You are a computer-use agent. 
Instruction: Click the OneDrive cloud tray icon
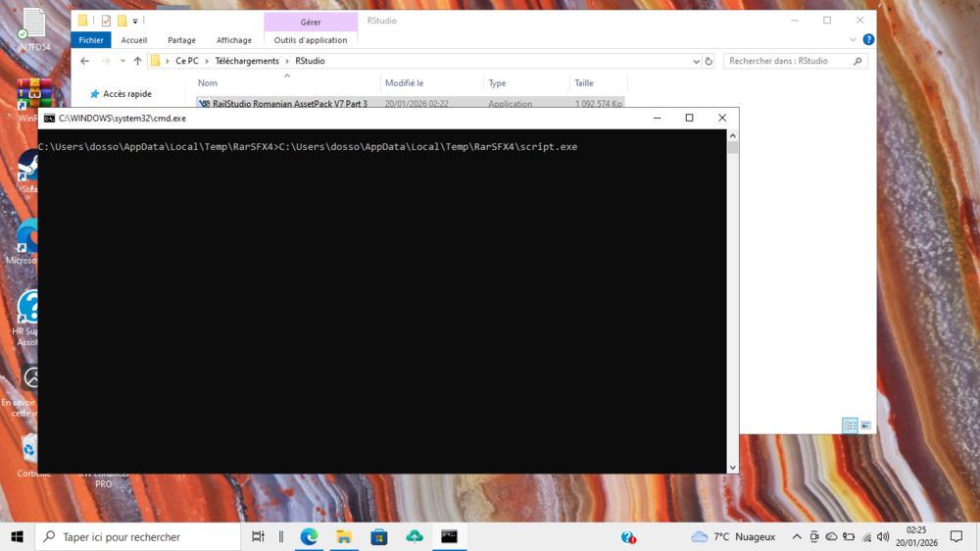click(x=831, y=536)
